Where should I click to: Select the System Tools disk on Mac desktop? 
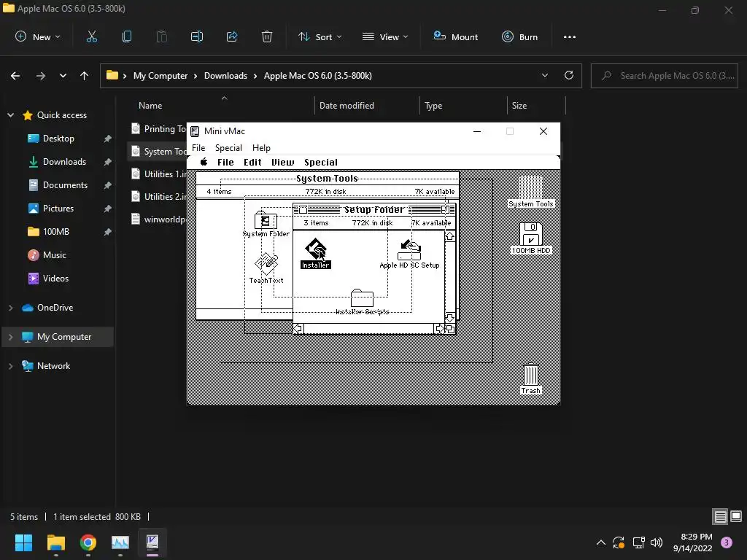click(531, 187)
